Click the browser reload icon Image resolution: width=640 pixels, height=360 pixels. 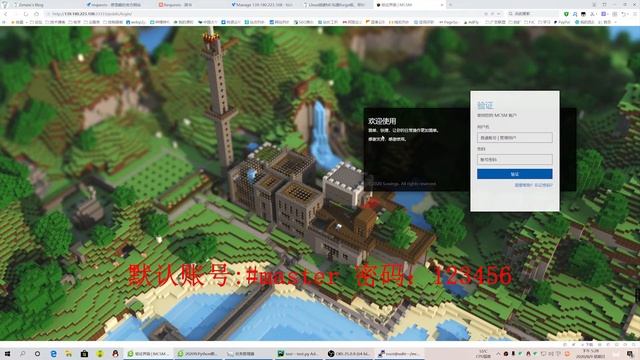[x=26, y=14]
